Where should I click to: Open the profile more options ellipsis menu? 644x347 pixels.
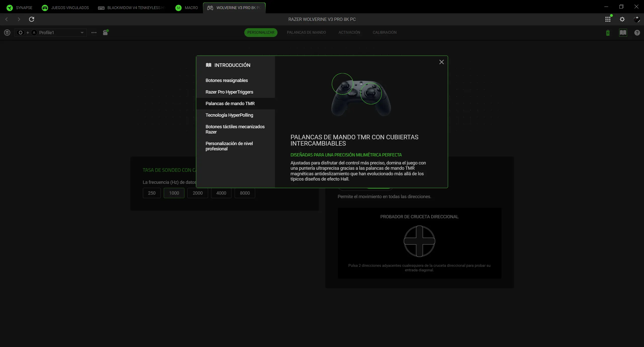coord(94,33)
